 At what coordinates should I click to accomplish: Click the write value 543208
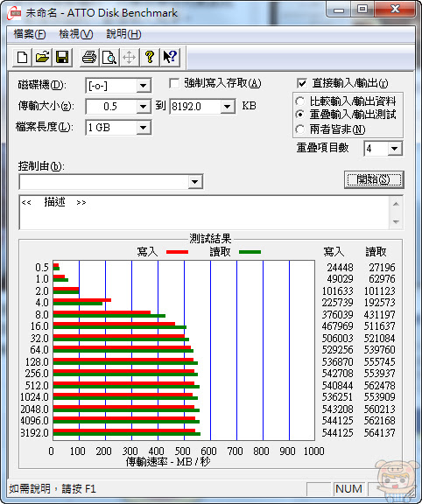[337, 409]
